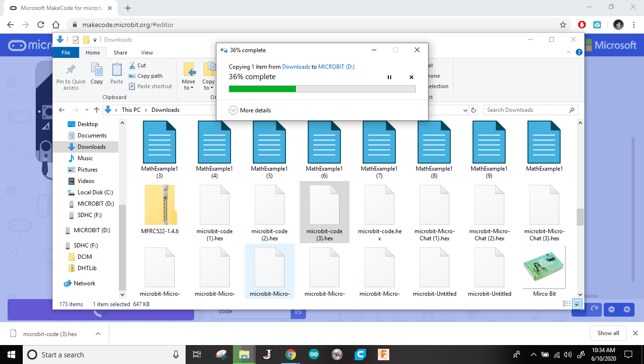Click Show all downloads button
644x364 pixels.
(608, 333)
